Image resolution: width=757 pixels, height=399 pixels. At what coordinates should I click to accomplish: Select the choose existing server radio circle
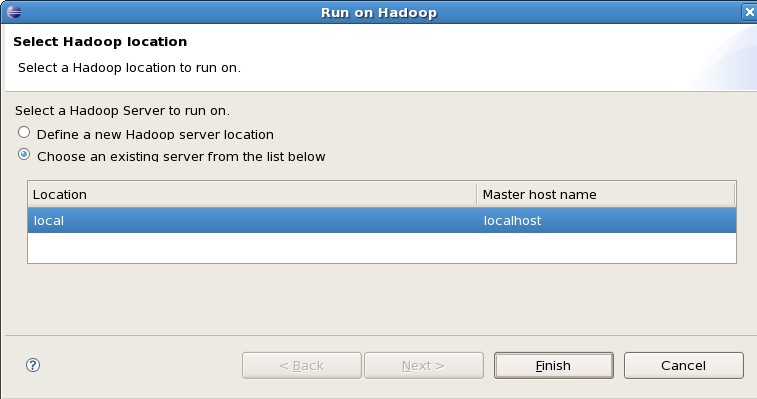click(24, 155)
